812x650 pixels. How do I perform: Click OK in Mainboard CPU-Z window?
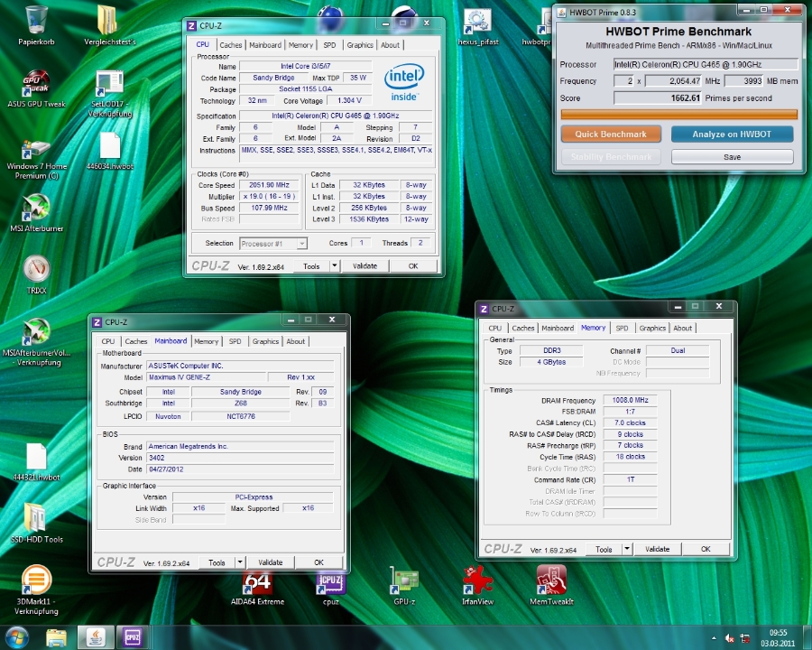(x=319, y=562)
